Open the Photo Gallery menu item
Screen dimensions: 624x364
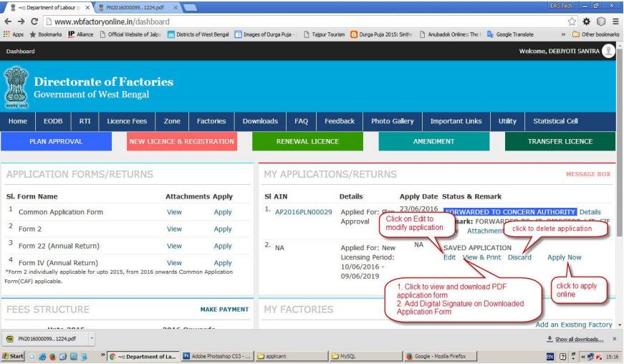click(393, 121)
